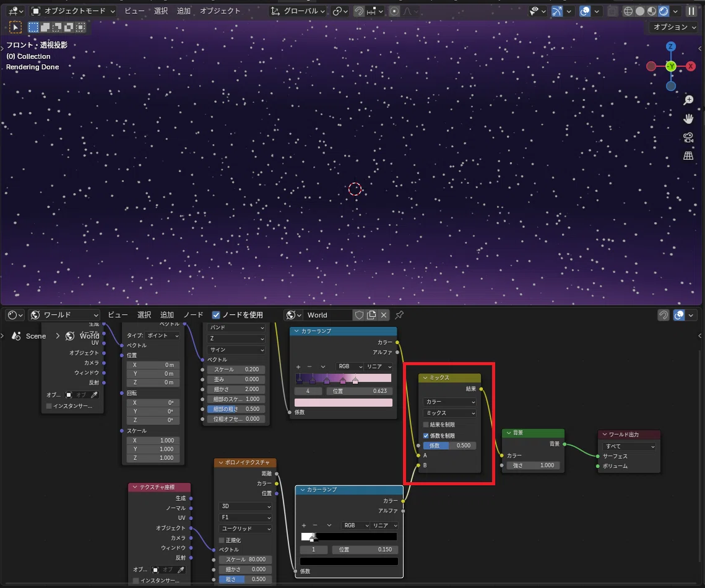The width and height of the screenshot is (705, 588).
Task: Choose the extend selection mode icon
Action: pos(45,27)
